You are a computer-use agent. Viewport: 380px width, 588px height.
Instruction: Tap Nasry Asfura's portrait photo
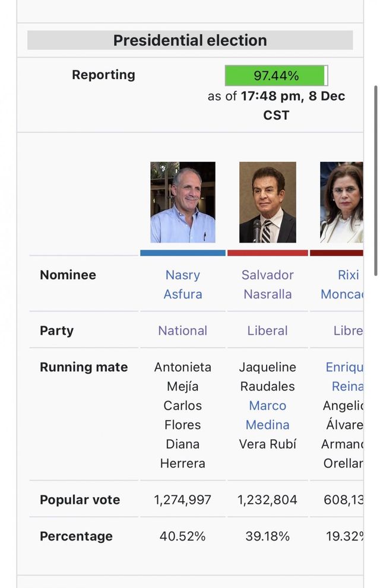[183, 202]
